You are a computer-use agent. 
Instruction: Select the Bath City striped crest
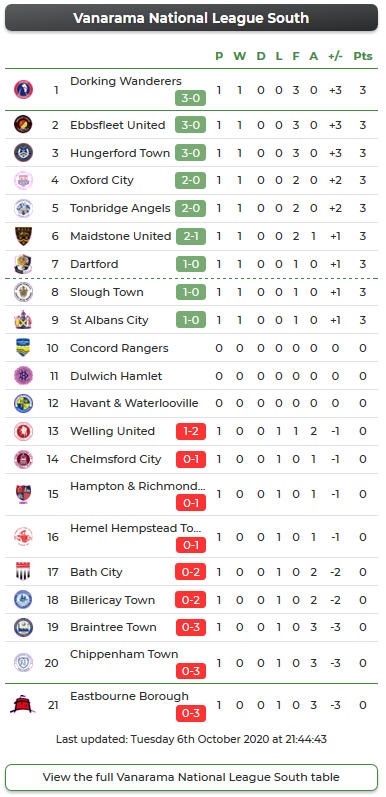point(23,572)
